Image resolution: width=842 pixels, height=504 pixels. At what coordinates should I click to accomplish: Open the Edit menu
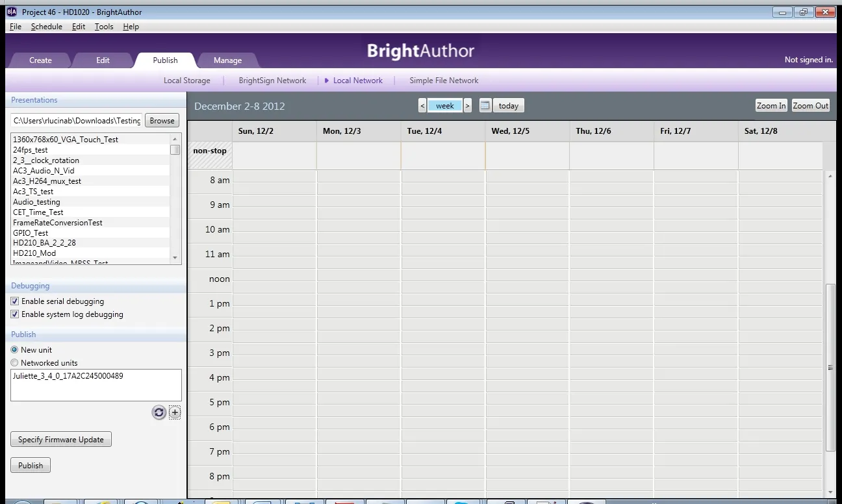point(79,27)
